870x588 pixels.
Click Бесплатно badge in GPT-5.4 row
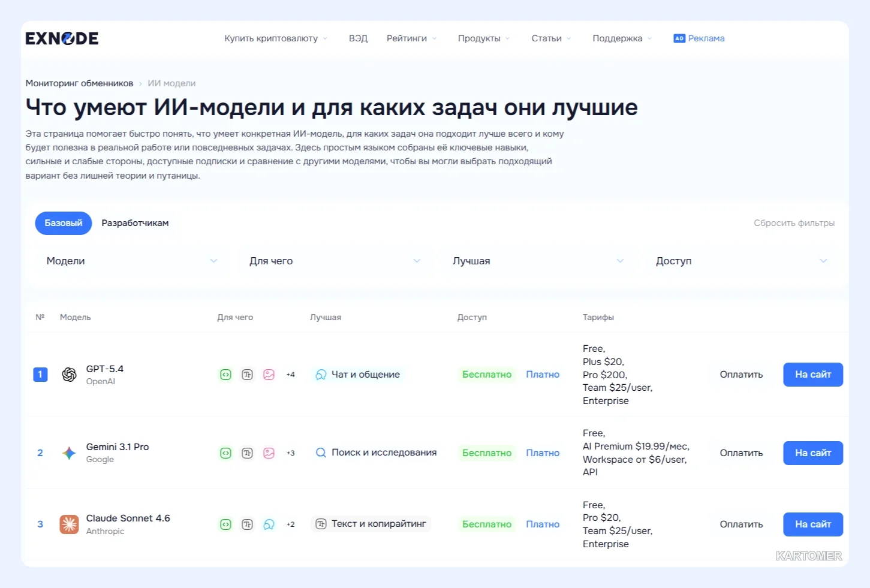487,375
